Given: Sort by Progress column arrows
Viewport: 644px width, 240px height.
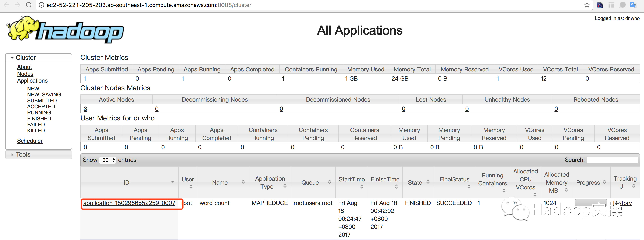Looking at the screenshot, I should 604,182.
